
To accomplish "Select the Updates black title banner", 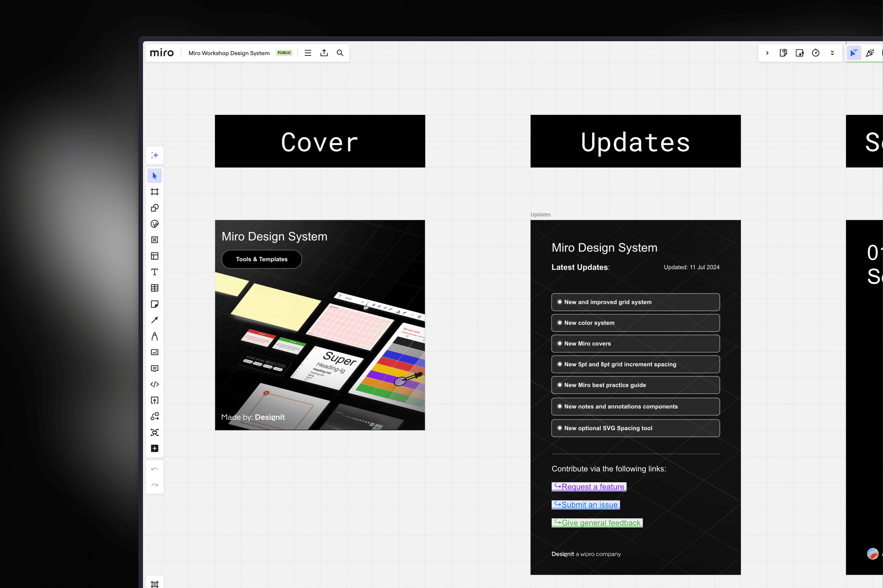I will click(x=635, y=141).
